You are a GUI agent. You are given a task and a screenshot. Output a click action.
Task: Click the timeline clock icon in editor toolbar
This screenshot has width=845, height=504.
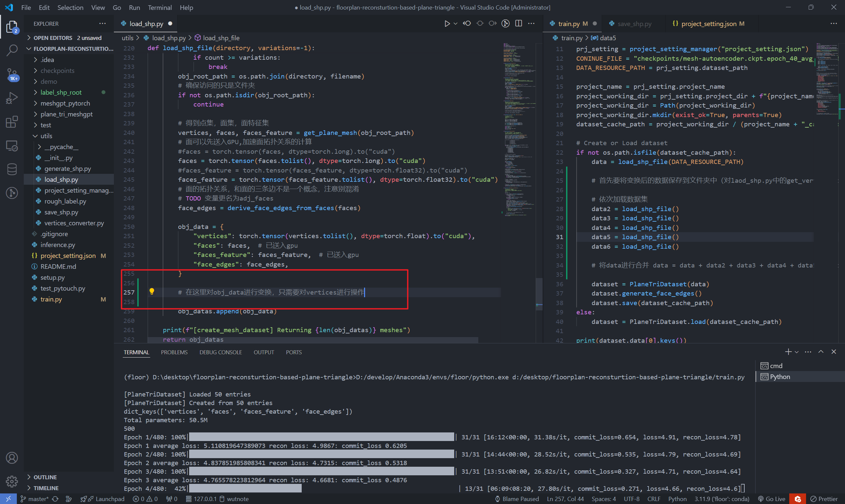pos(506,23)
